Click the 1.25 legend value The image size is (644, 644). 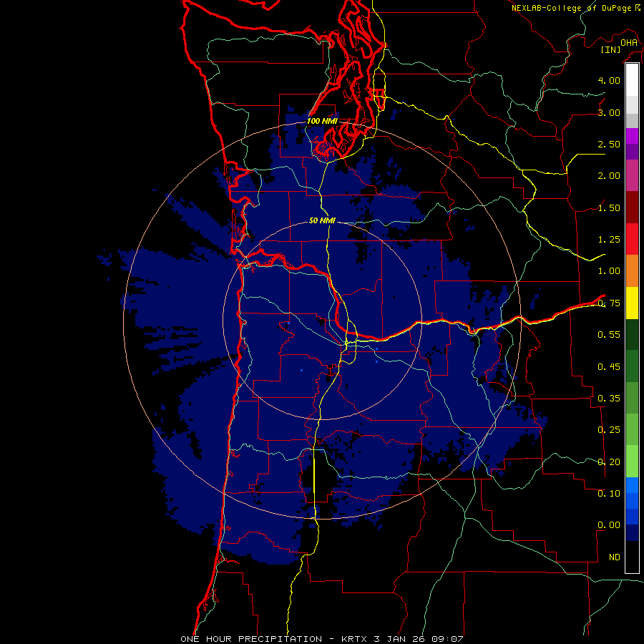[x=609, y=240]
